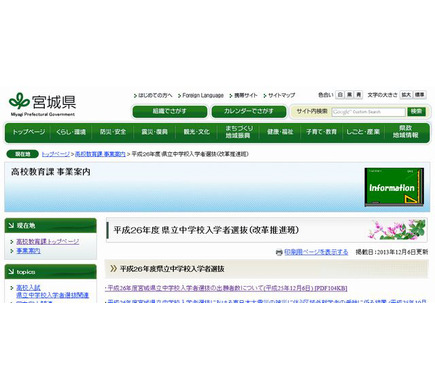
Task: Click the 平成26年度県立中学校入学者選抜 section heading
Action: tap(172, 269)
